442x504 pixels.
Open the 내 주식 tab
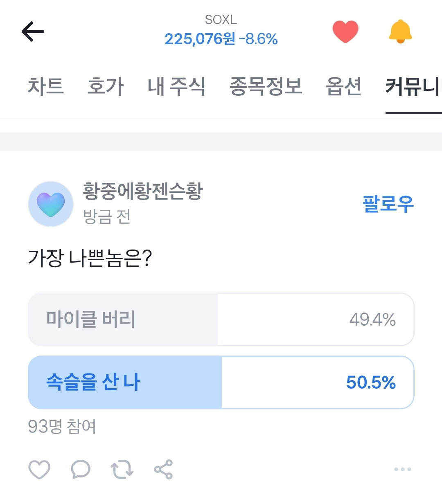pyautogui.click(x=176, y=86)
